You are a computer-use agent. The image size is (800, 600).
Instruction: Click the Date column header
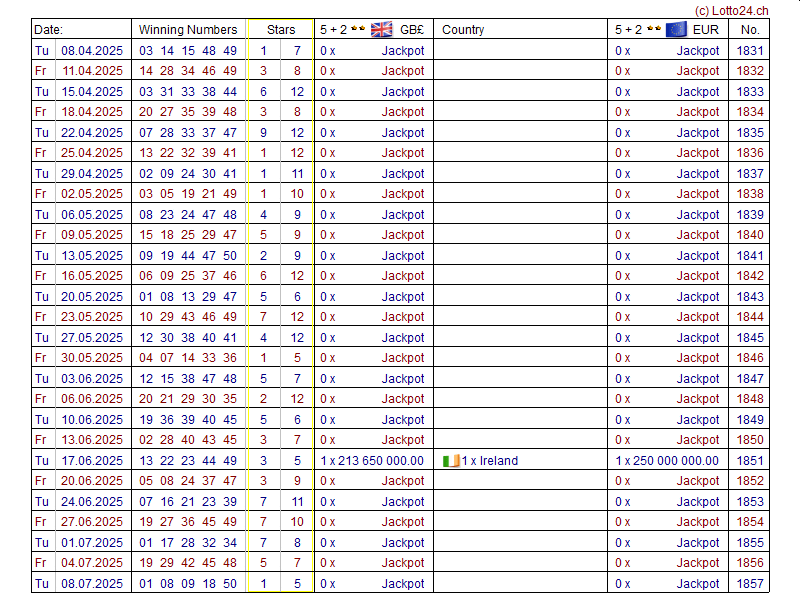(49, 30)
